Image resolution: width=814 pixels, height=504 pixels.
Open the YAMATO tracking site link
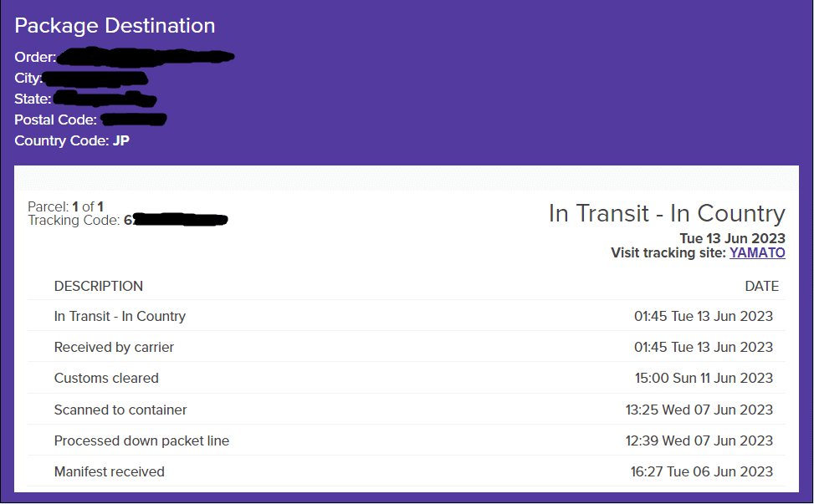757,252
